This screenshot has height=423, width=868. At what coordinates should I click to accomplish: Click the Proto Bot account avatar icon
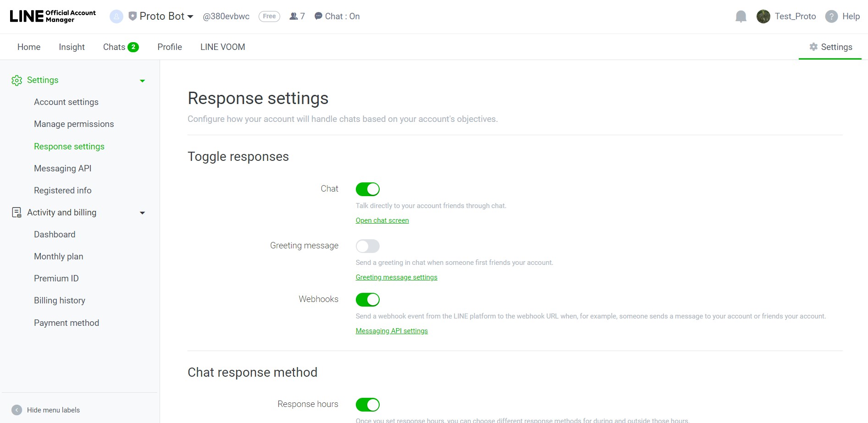click(116, 16)
